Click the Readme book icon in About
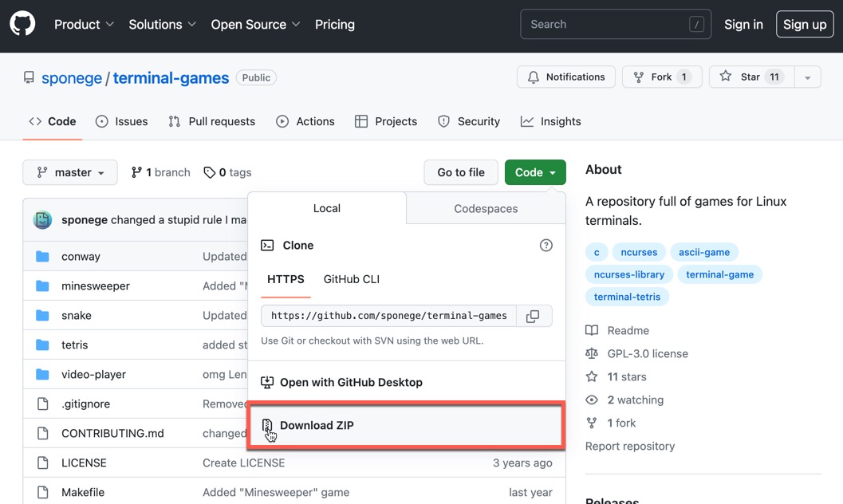 click(x=592, y=330)
